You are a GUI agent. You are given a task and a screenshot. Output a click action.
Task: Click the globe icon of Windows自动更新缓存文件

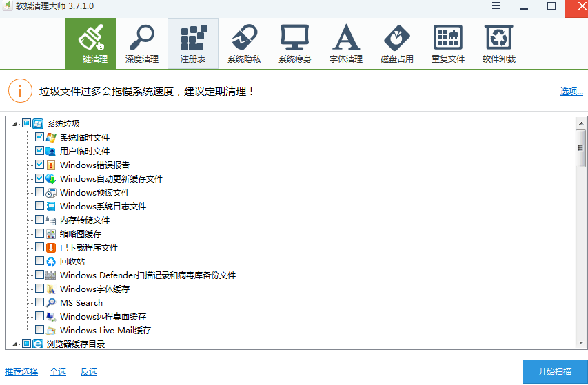tap(51, 179)
